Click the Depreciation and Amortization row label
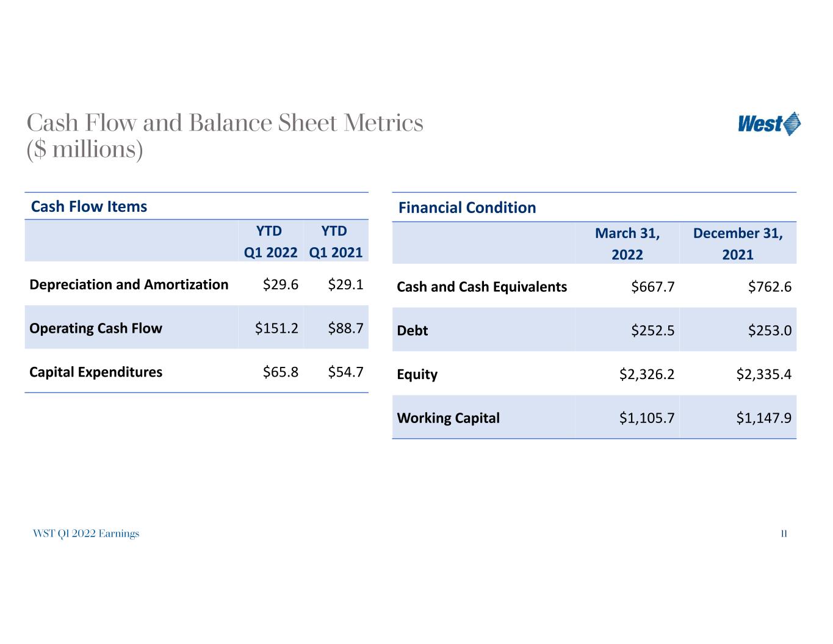Image resolution: width=833 pixels, height=644 pixels. 129,284
